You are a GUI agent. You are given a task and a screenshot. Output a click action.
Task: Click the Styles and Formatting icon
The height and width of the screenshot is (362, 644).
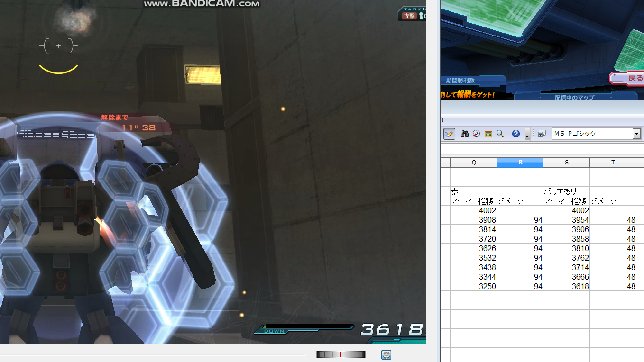[542, 134]
